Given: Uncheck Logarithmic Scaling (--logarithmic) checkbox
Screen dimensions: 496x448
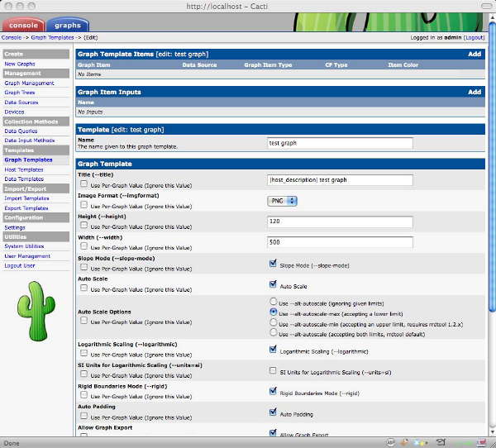Looking at the screenshot, I should [x=273, y=350].
